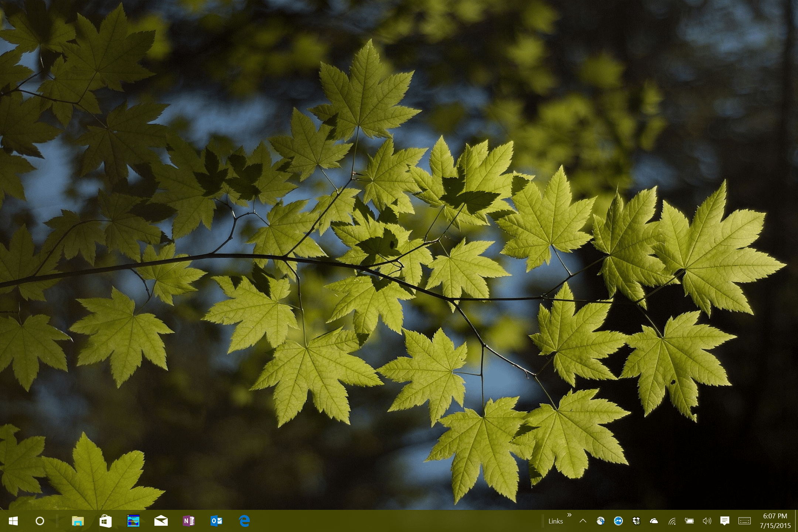Open the clock showing 6:07 PM
Screen dimensions: 798x532
click(x=775, y=521)
